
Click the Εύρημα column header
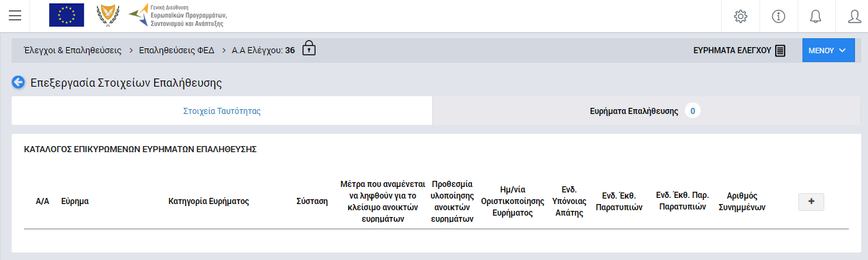pos(75,202)
